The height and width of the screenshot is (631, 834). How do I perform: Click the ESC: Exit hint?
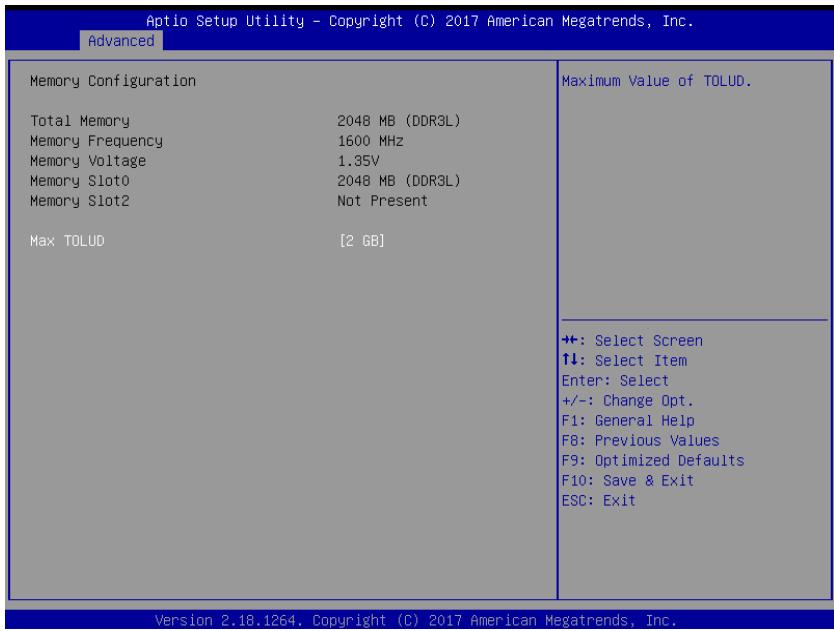(x=599, y=501)
